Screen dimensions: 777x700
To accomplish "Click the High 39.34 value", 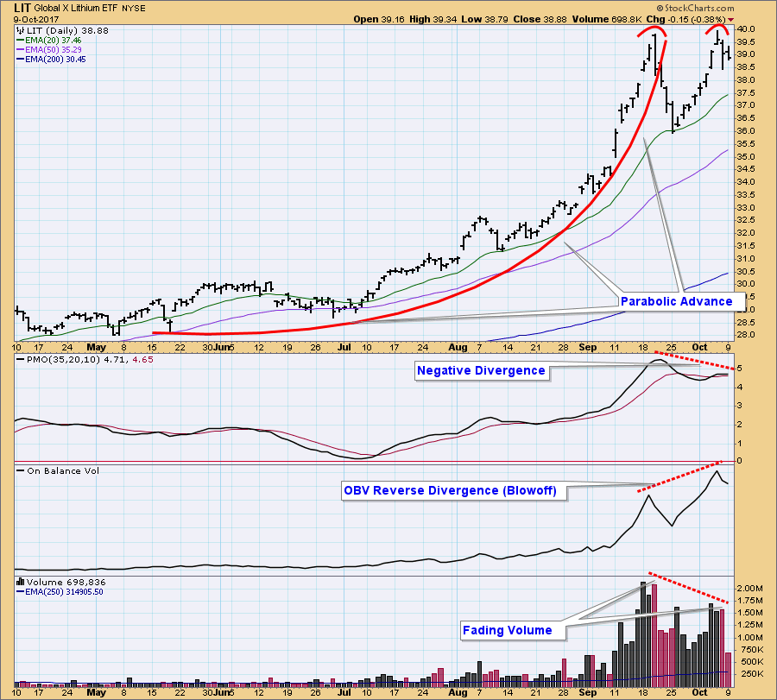I will [x=433, y=19].
